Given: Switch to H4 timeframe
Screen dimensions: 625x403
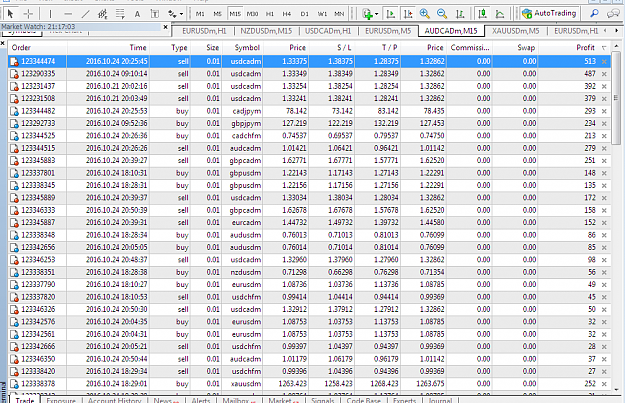Looking at the screenshot, I should click(x=287, y=14).
